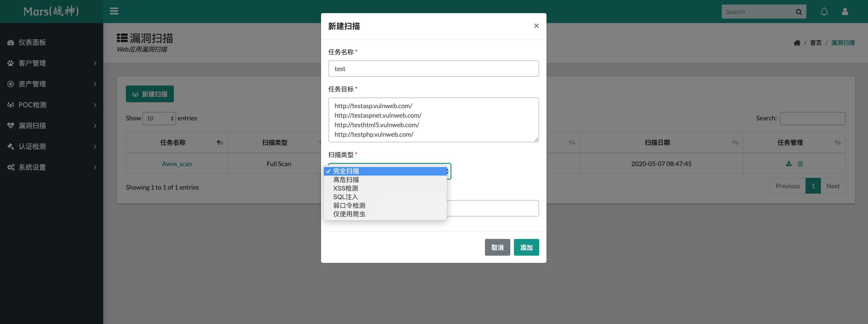Navigate to 首页 via the breadcrumb

point(816,43)
